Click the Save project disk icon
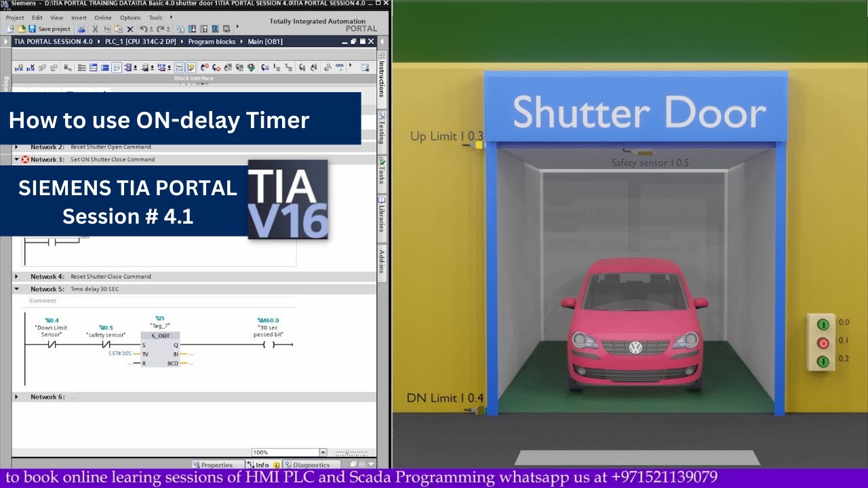The image size is (868, 488). click(x=32, y=28)
